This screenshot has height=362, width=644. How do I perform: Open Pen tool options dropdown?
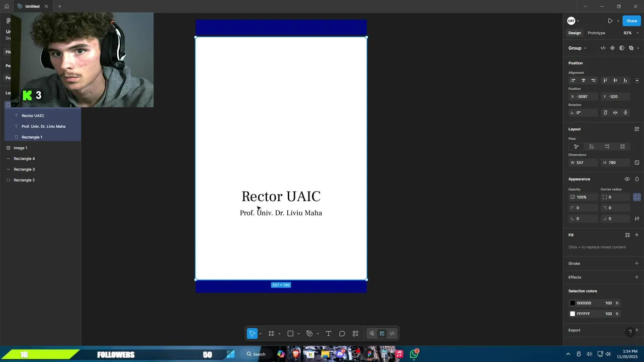click(317, 334)
